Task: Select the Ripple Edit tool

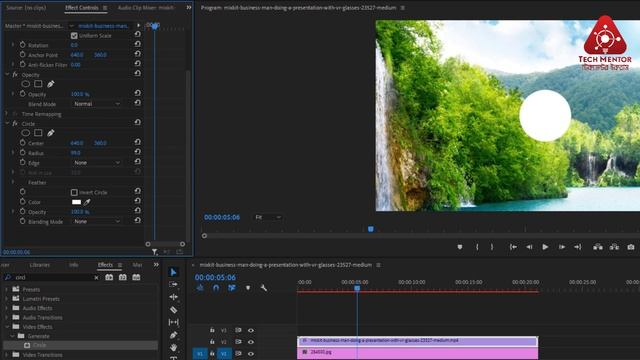Action: coord(173,297)
